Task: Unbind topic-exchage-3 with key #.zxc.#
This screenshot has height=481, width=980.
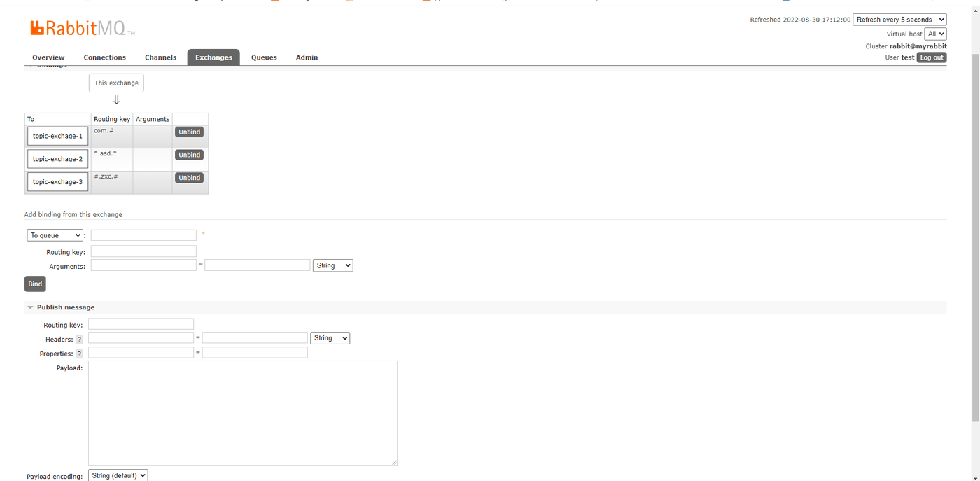Action: point(189,178)
